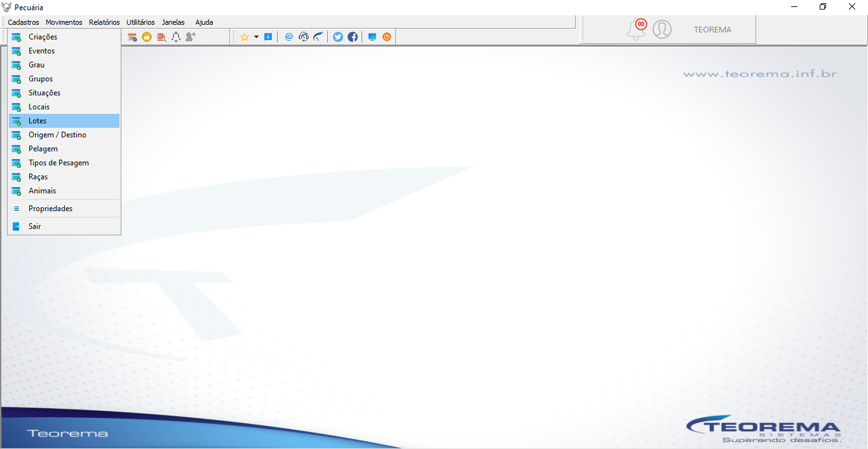Open Animais from the menu
868x449 pixels.
[x=64, y=191]
